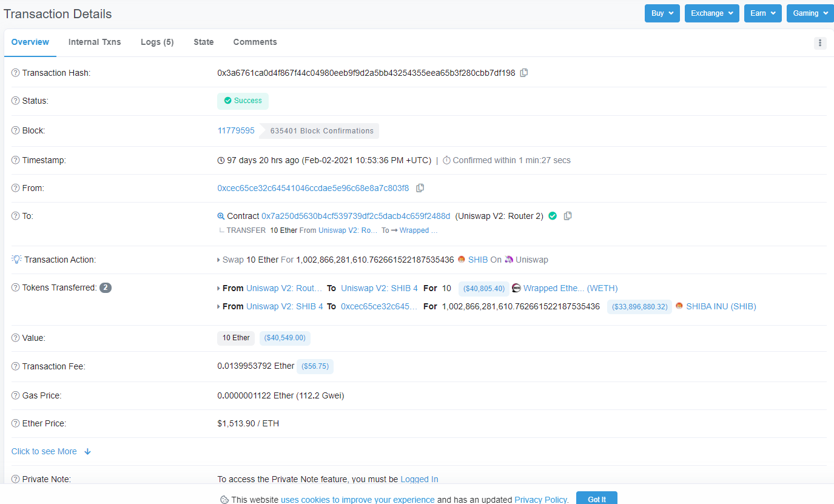This screenshot has width=834, height=504.
Task: Open the Exchange dropdown
Action: pyautogui.click(x=712, y=13)
